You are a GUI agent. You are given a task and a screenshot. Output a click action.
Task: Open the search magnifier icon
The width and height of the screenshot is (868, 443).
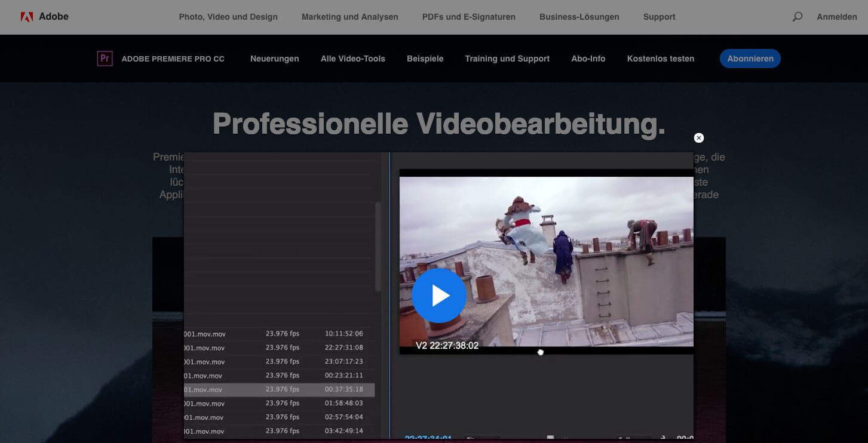coord(797,17)
